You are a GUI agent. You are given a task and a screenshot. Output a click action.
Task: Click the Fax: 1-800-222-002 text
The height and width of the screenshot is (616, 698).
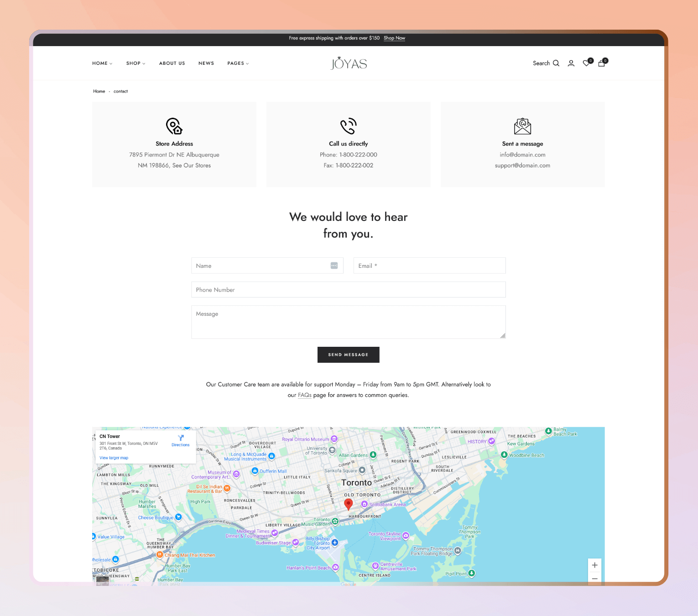(x=349, y=166)
